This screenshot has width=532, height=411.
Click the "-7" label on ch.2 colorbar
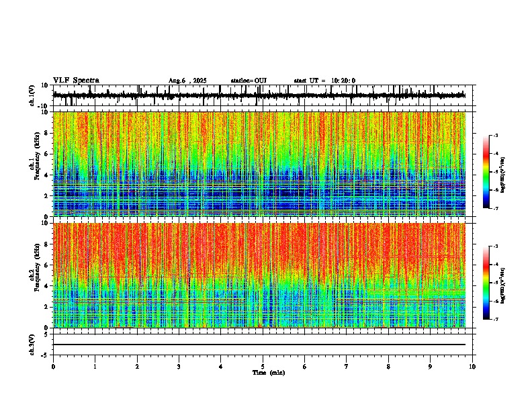click(x=496, y=320)
